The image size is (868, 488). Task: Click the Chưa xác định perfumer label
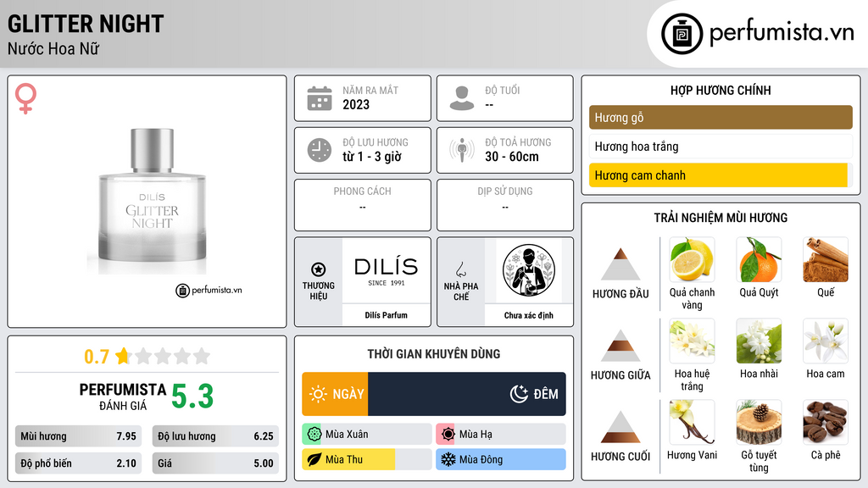[529, 315]
